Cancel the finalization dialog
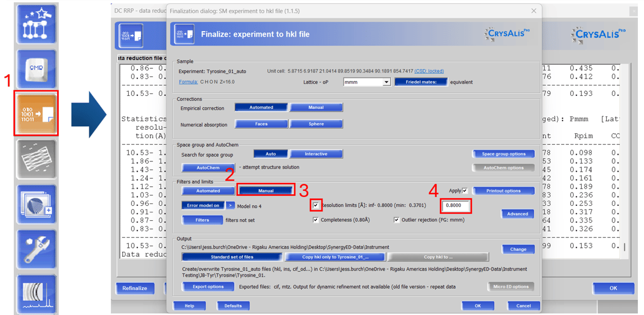Screen dimensions: 644x315 [x=523, y=306]
